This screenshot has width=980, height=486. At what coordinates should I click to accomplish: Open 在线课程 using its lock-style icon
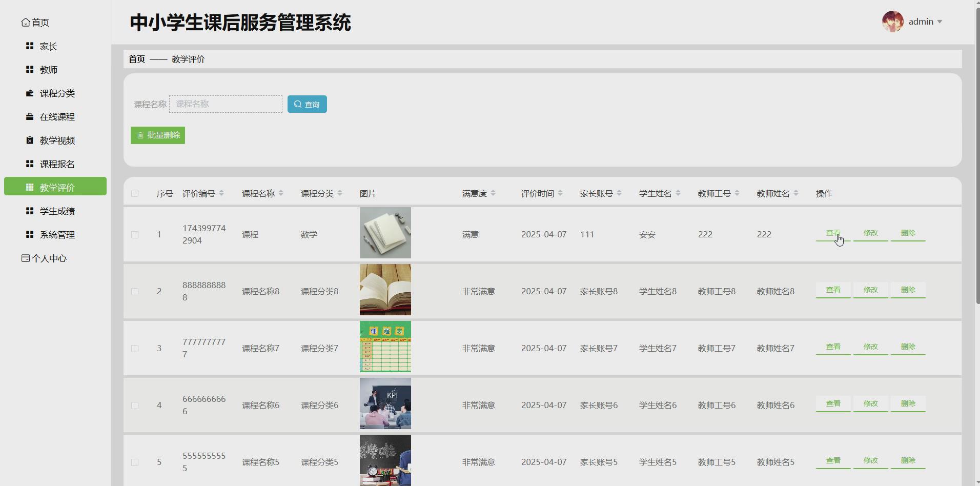point(29,117)
